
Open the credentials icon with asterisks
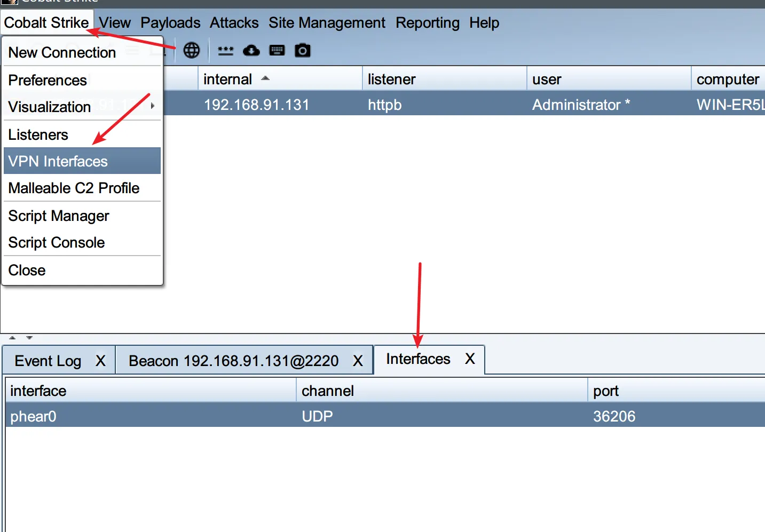[x=226, y=51]
